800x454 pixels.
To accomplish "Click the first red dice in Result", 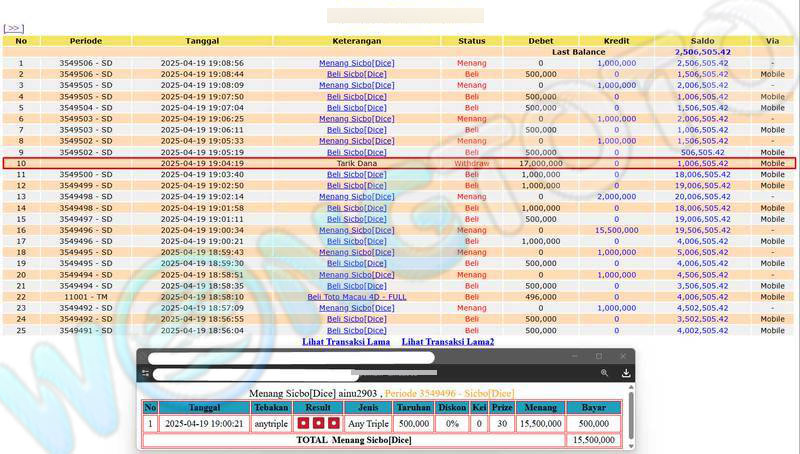I will click(305, 423).
